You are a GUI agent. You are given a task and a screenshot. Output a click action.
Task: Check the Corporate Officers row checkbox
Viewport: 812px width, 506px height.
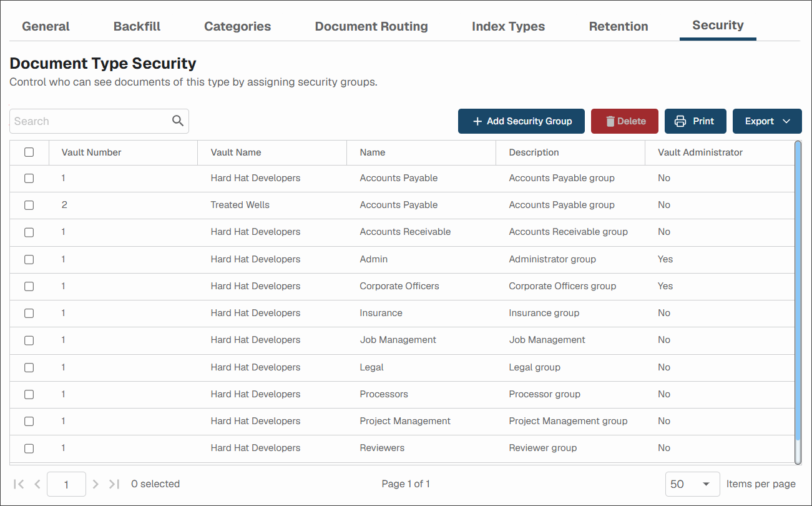point(29,286)
